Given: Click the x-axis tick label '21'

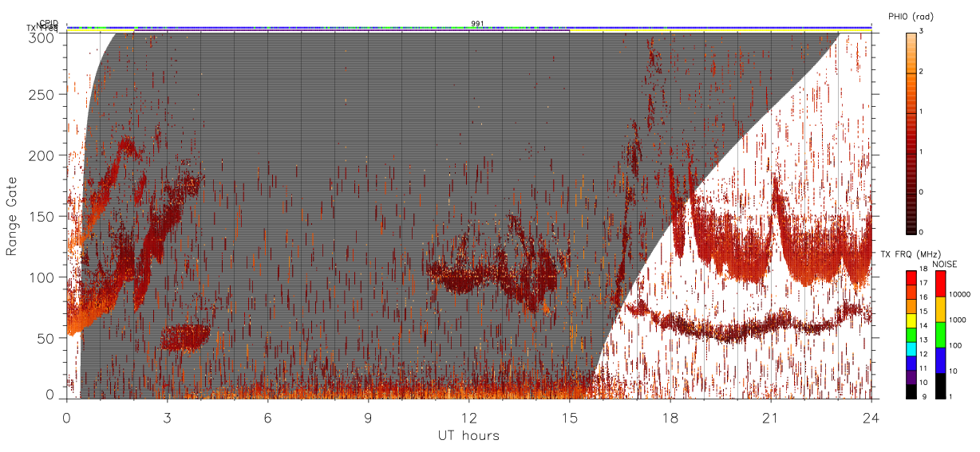Looking at the screenshot, I should [x=771, y=418].
